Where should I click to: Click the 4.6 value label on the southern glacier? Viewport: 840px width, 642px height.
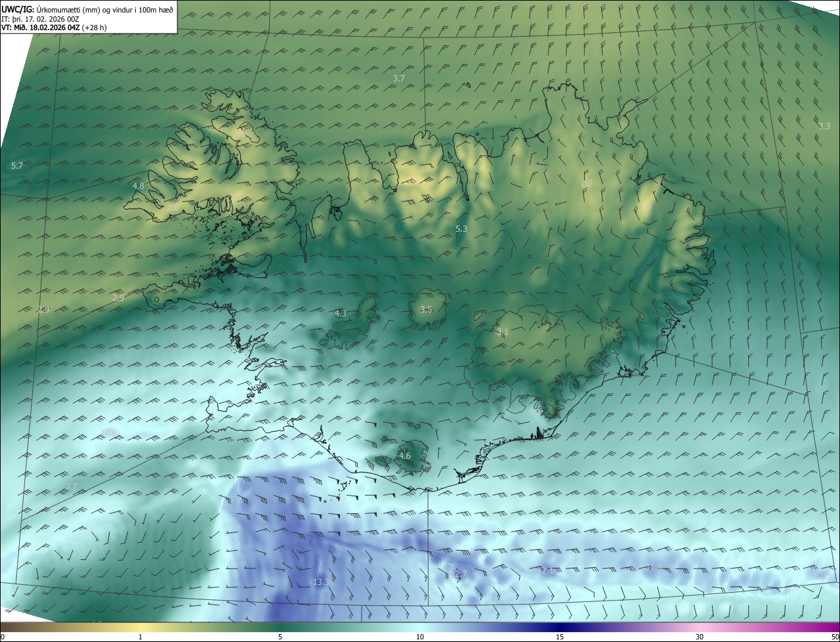405,456
